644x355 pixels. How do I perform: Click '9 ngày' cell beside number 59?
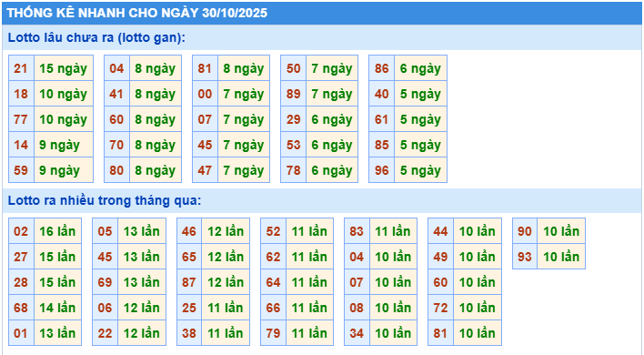click(x=64, y=170)
